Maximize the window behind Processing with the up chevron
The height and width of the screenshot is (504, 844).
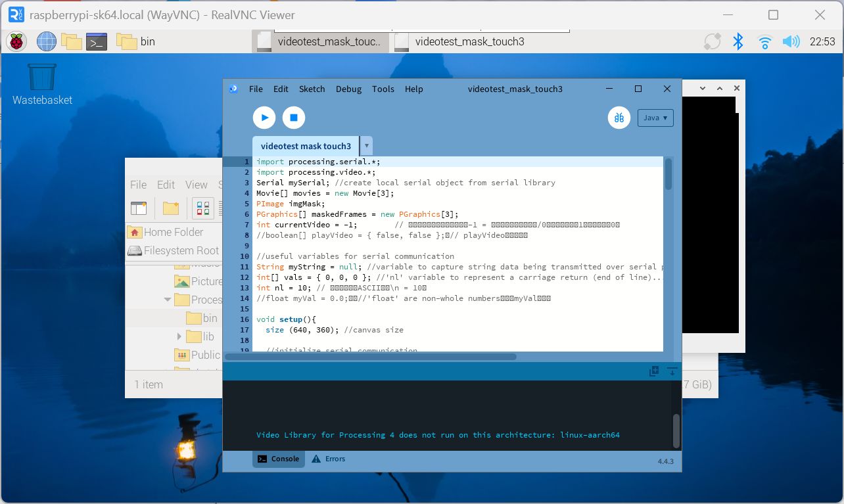(720, 88)
